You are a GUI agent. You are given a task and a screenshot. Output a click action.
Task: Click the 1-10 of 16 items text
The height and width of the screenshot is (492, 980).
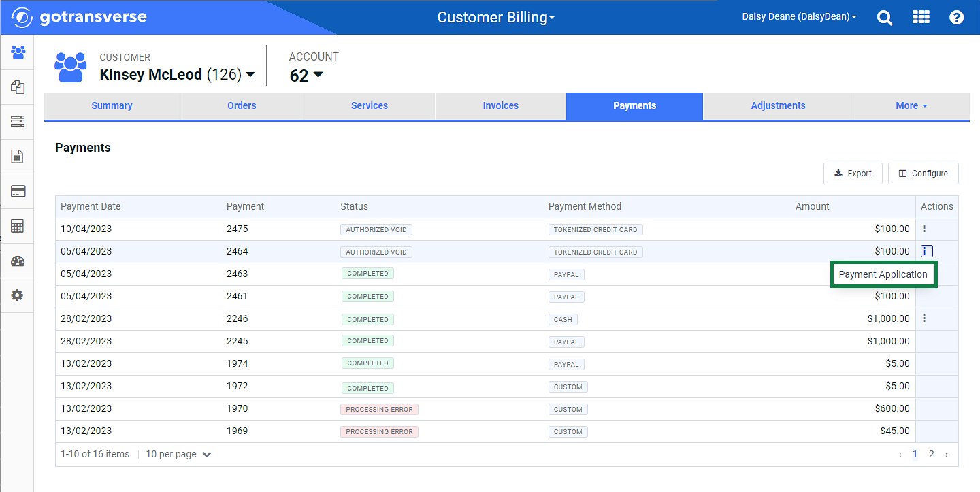tap(95, 454)
